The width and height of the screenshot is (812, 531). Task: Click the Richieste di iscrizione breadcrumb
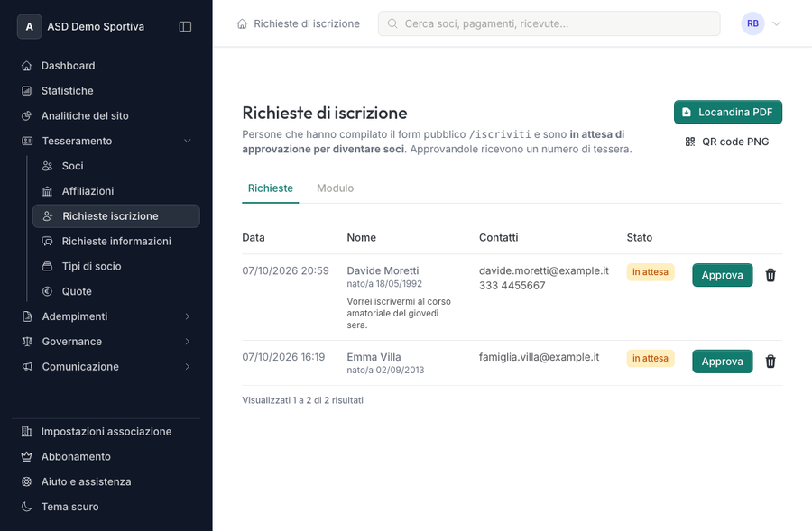307,23
